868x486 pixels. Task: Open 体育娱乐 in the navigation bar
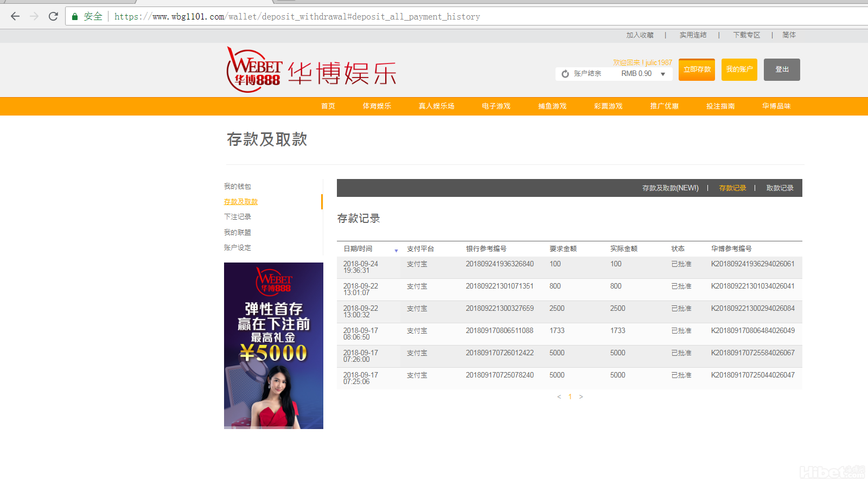(x=376, y=106)
